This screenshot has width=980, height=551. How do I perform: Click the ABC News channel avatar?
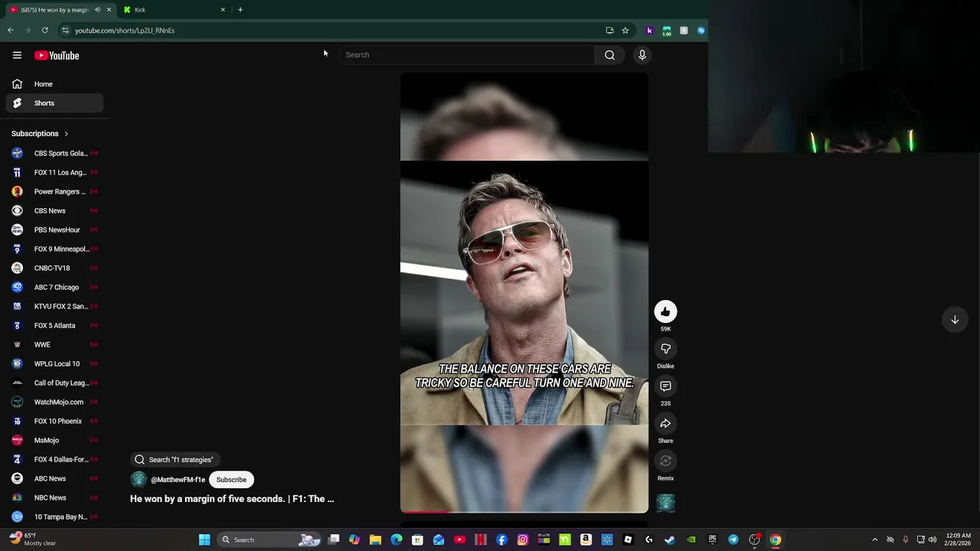[x=17, y=478]
